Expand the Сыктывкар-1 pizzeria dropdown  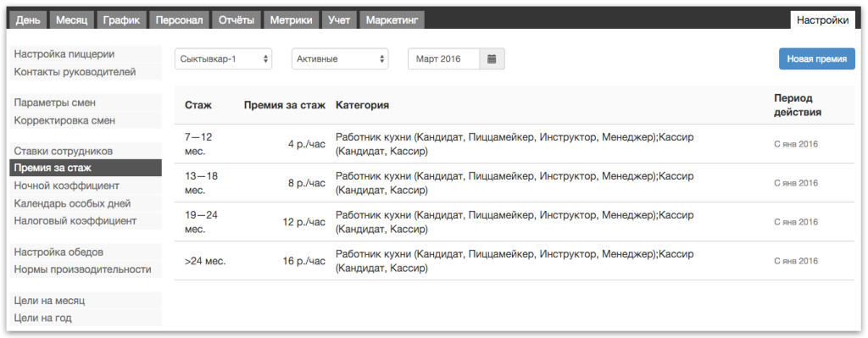pos(223,59)
